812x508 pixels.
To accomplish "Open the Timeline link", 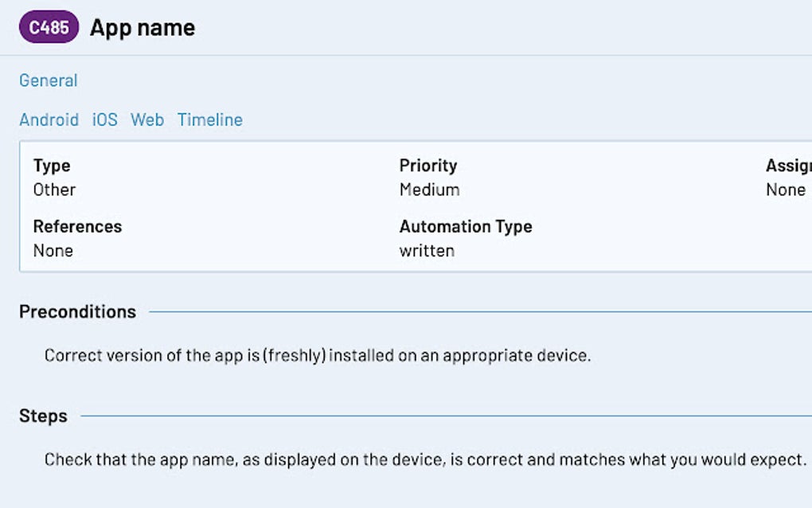I will 210,119.
